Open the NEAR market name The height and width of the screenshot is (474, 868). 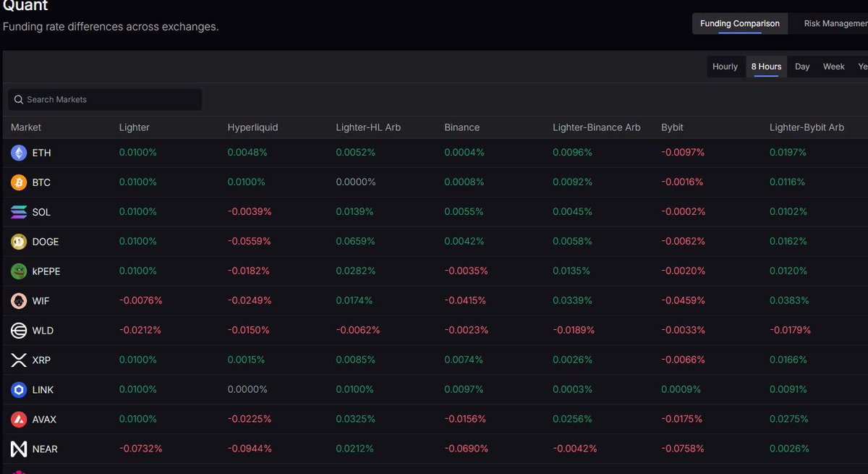45,449
